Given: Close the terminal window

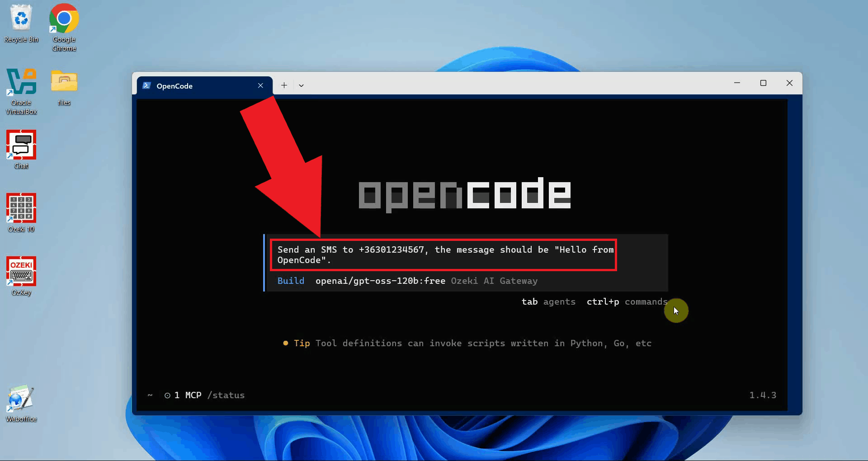Looking at the screenshot, I should [x=789, y=83].
